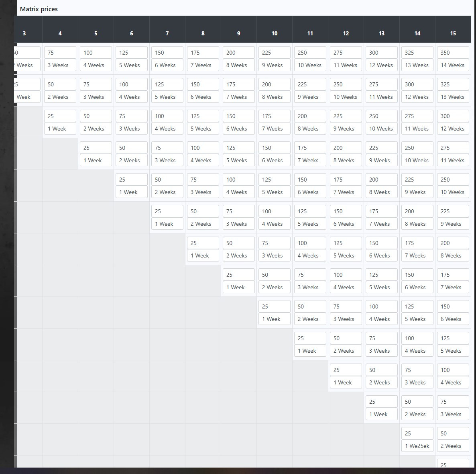Click the 13 Weeks field in column 14

tap(417, 65)
